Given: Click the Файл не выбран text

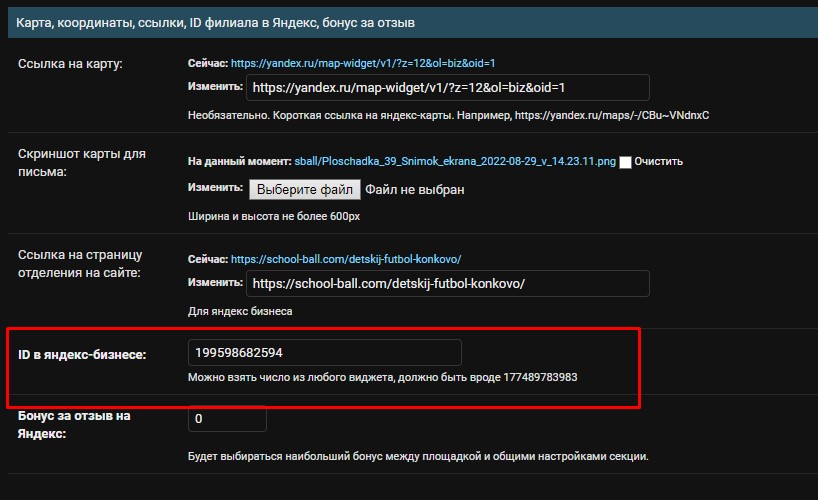Looking at the screenshot, I should point(414,189).
